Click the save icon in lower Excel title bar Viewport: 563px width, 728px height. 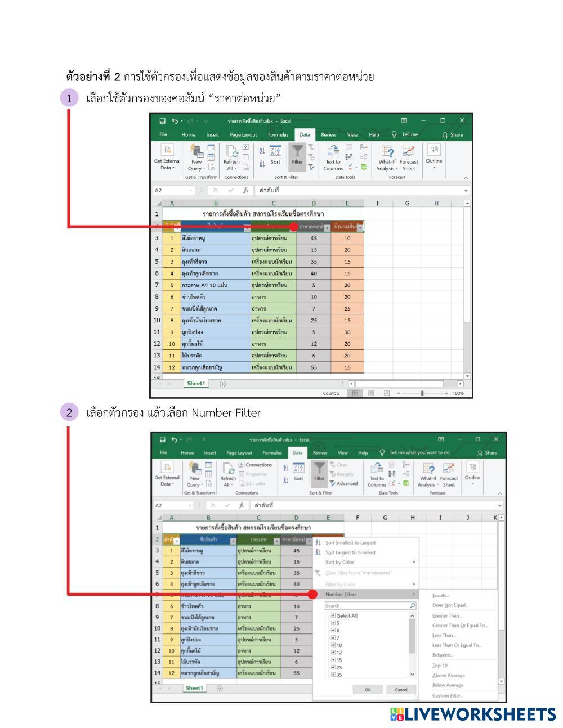point(163,439)
